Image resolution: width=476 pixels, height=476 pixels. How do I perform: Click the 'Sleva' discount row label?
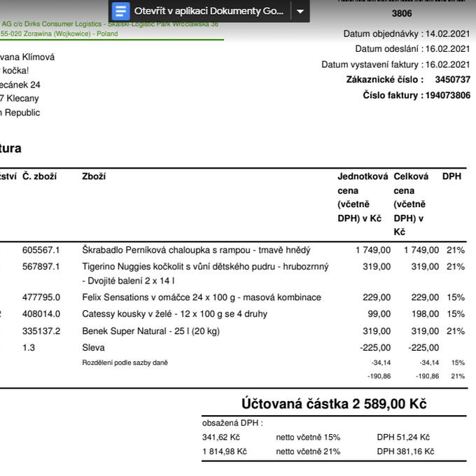coord(94,348)
